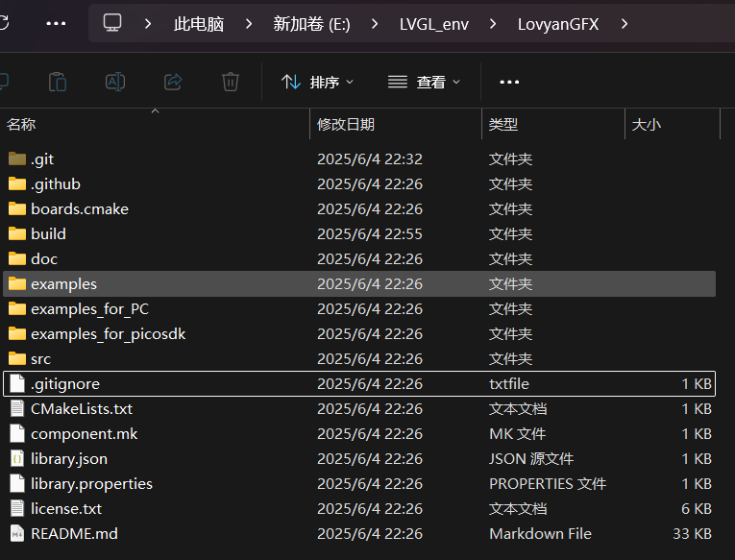This screenshot has width=735, height=560.
Task: Expand chevron after LovyanGFX
Action: pos(625,23)
